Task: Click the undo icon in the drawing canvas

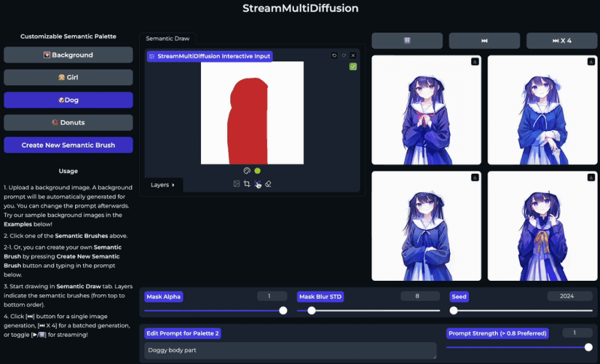Action: (334, 55)
